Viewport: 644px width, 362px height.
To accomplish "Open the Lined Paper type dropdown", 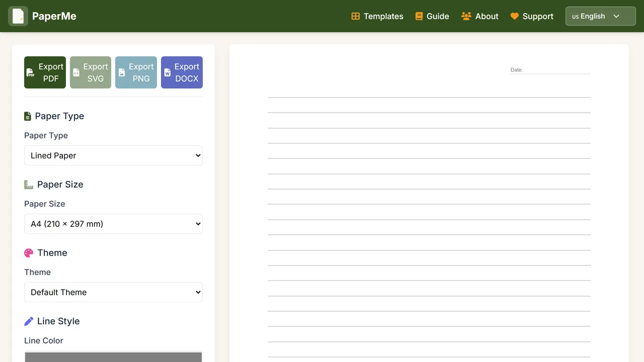I will [x=113, y=155].
